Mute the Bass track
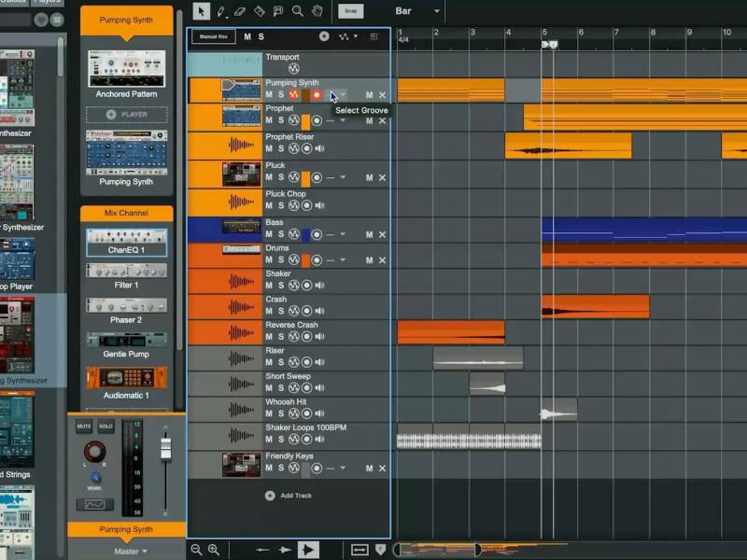The image size is (747, 560). (x=269, y=234)
